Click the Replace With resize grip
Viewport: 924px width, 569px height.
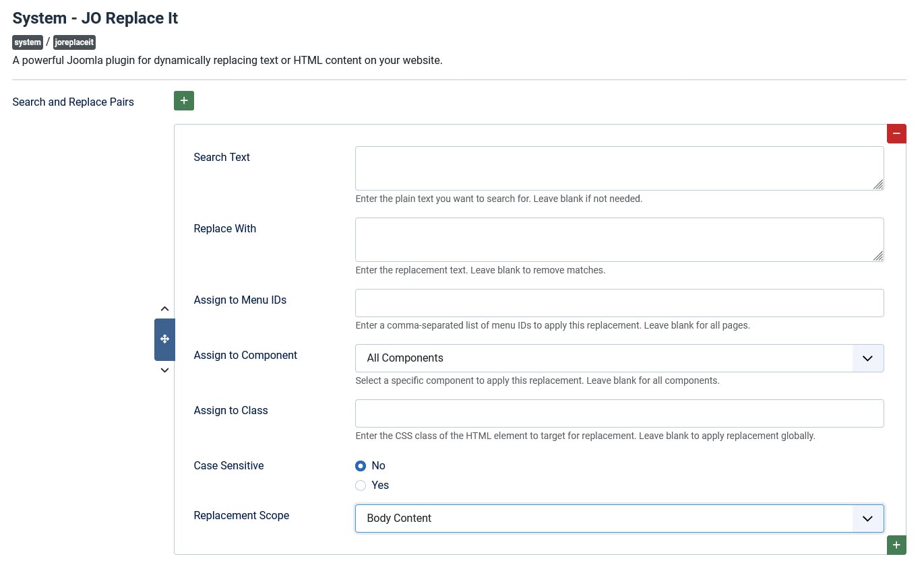pos(878,256)
